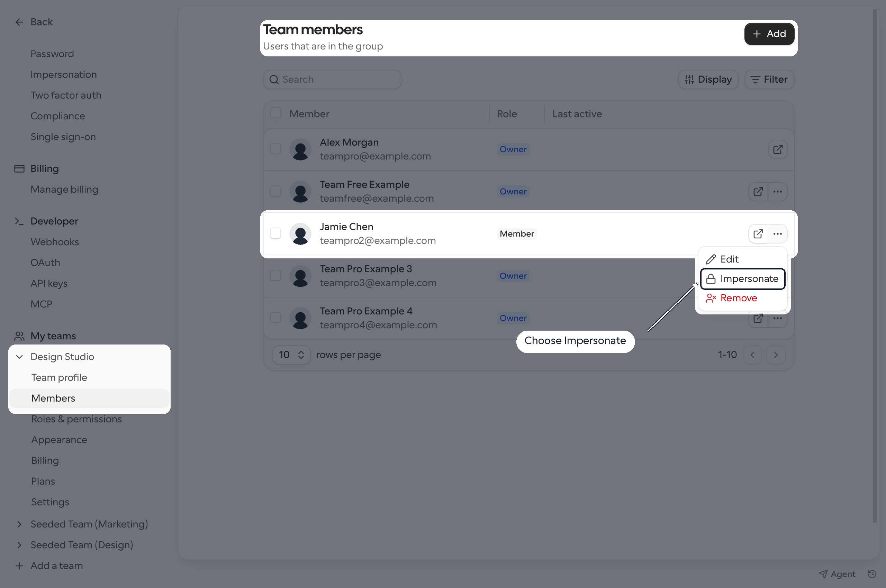
Task: Open more options for Team Free Example
Action: pos(778,192)
